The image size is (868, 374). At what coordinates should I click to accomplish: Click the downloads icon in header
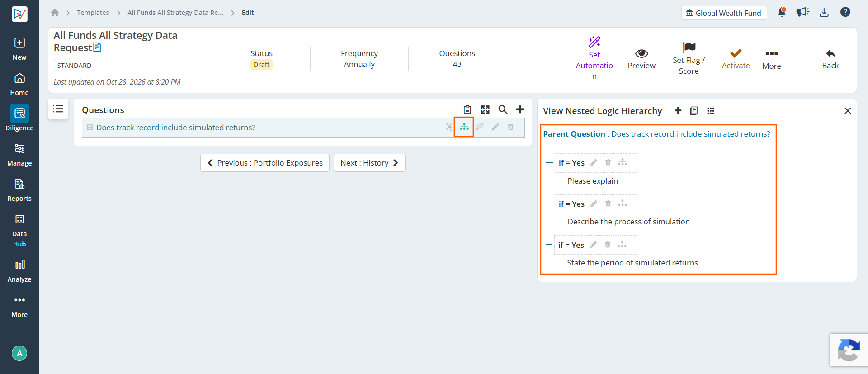(824, 12)
